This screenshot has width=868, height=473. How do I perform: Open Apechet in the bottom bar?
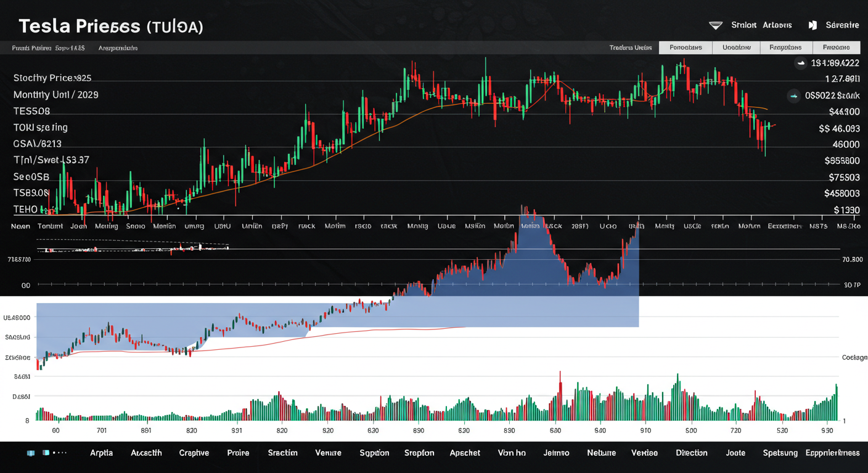coord(465,453)
